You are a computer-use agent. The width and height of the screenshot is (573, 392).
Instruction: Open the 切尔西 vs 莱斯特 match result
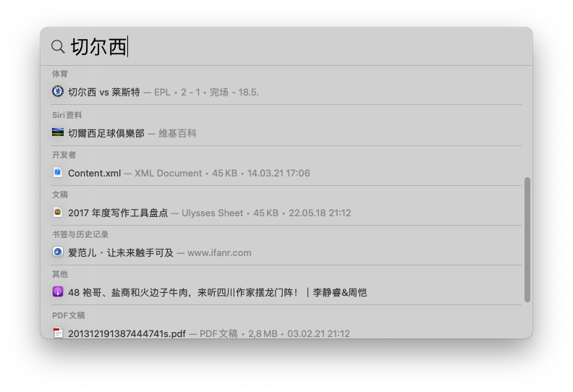[286, 92]
